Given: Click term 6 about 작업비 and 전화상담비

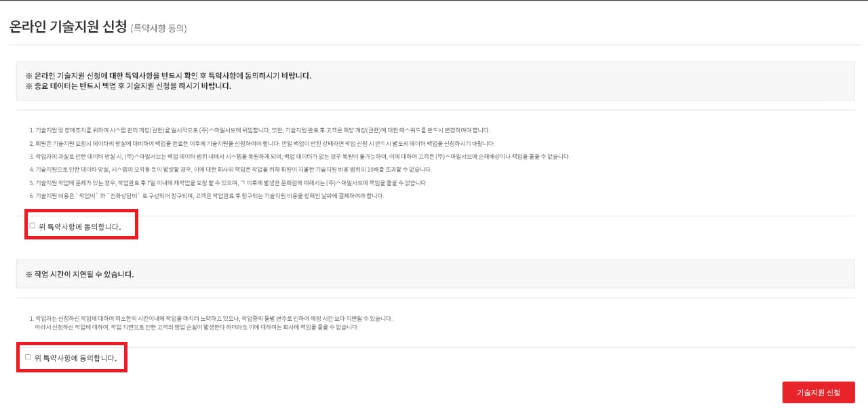Looking at the screenshot, I should [x=207, y=196].
